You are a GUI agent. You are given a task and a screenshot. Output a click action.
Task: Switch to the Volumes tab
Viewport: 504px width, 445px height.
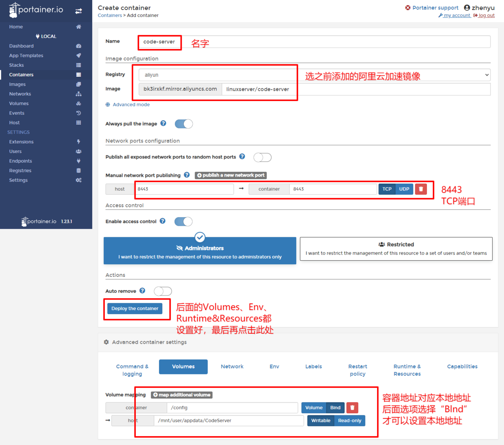[x=183, y=367]
